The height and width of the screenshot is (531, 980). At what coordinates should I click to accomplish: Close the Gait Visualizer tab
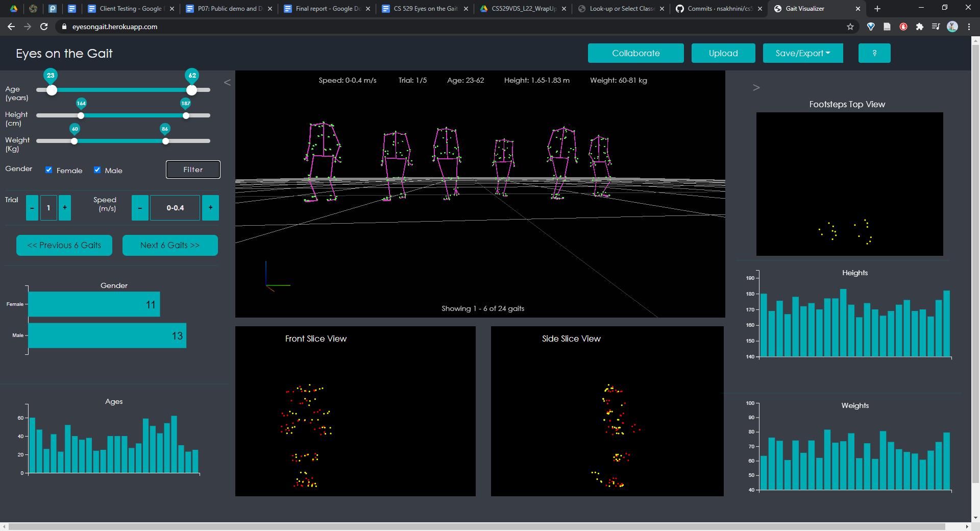coord(857,9)
